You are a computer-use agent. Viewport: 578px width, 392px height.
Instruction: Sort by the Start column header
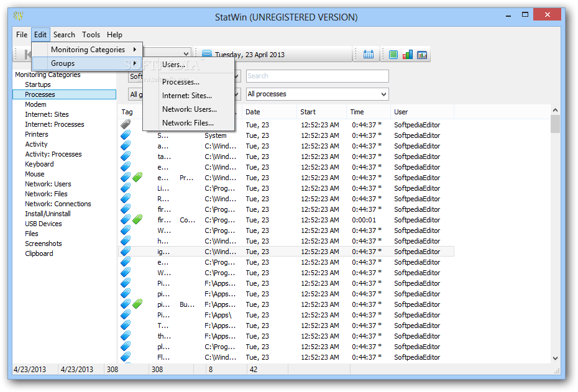(321, 112)
